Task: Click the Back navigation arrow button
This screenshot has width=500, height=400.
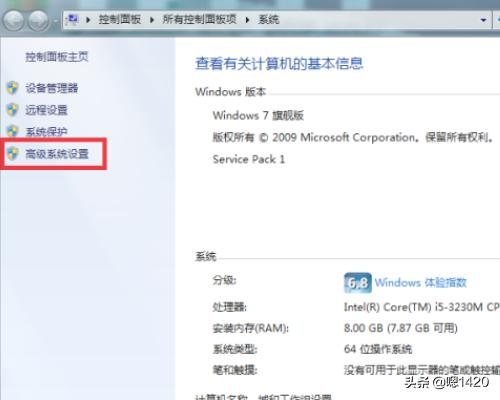Action: (x=13, y=21)
